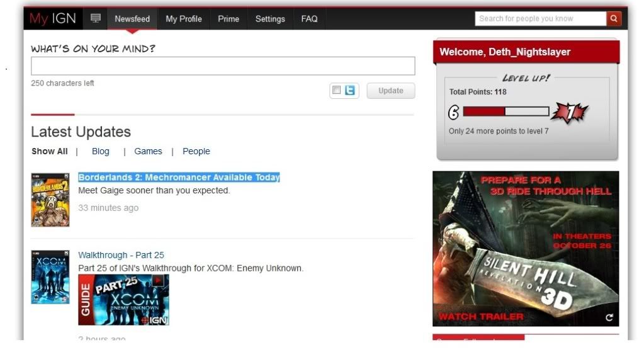The image size is (644, 352).
Task: Open the Borderlands 2 box art thumbnail
Action: point(50,200)
